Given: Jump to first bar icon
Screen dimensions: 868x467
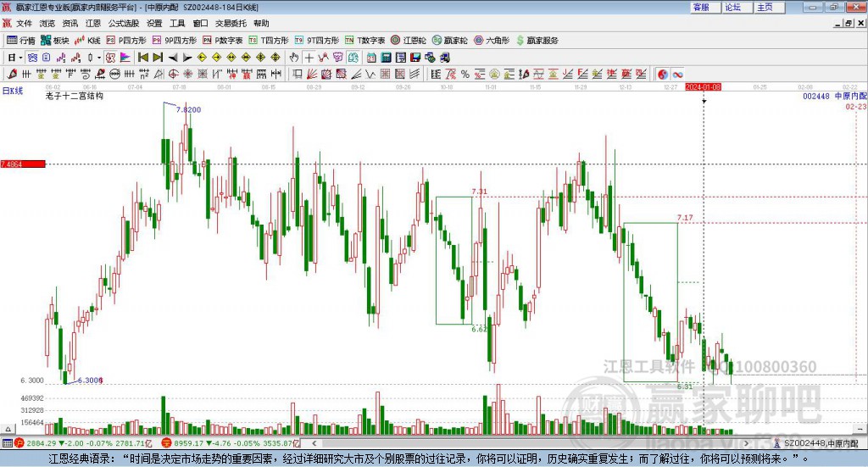Looking at the screenshot, I should tap(142, 58).
